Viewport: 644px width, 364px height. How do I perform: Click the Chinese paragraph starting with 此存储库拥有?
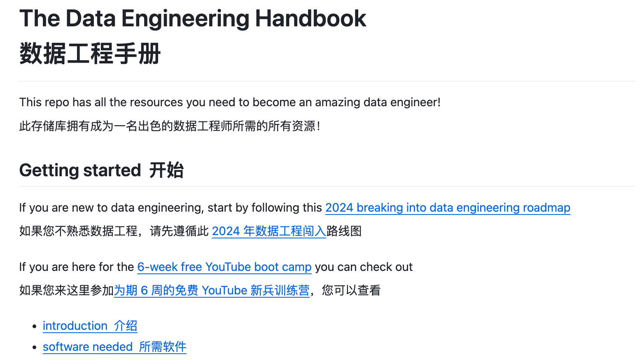170,126
